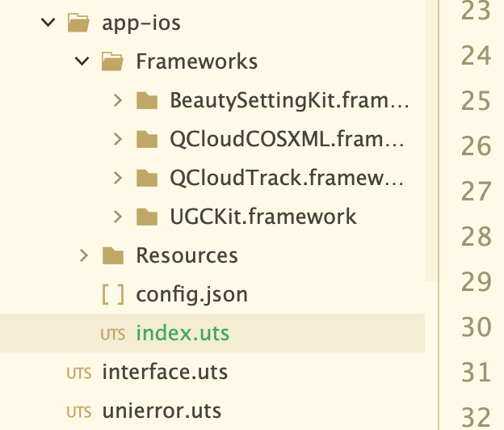Click the file tree vertical scrollbar
Screen dimensions: 504x430
(x=431, y=140)
